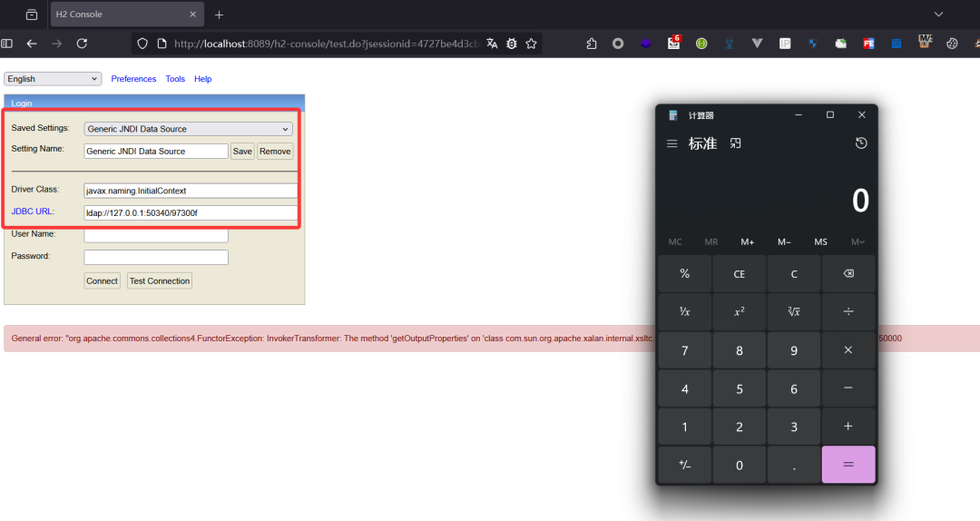This screenshot has height=521, width=980.
Task: Click calculator CE key
Action: click(x=740, y=274)
